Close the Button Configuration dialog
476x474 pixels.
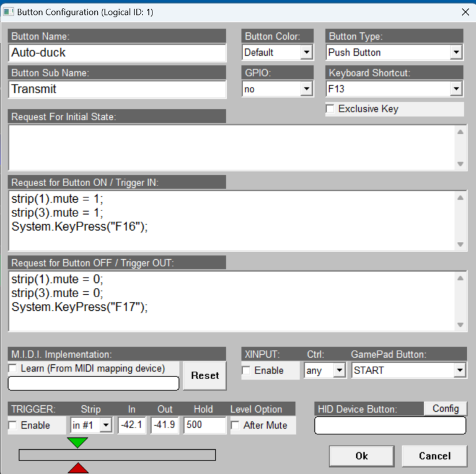tap(465, 12)
